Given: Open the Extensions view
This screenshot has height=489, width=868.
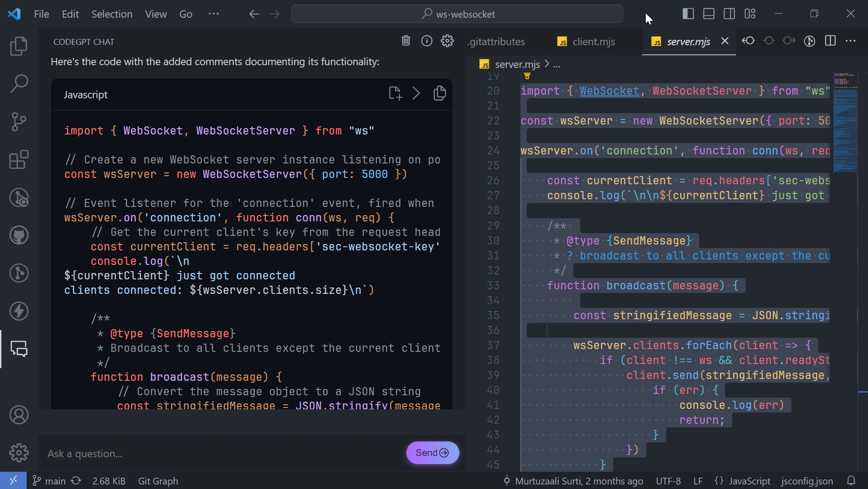Looking at the screenshot, I should coord(19,160).
